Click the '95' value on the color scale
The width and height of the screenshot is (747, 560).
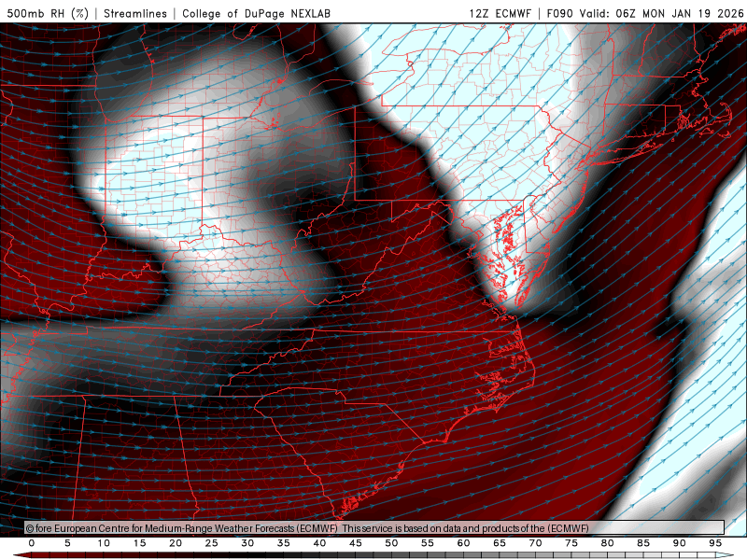pos(715,543)
